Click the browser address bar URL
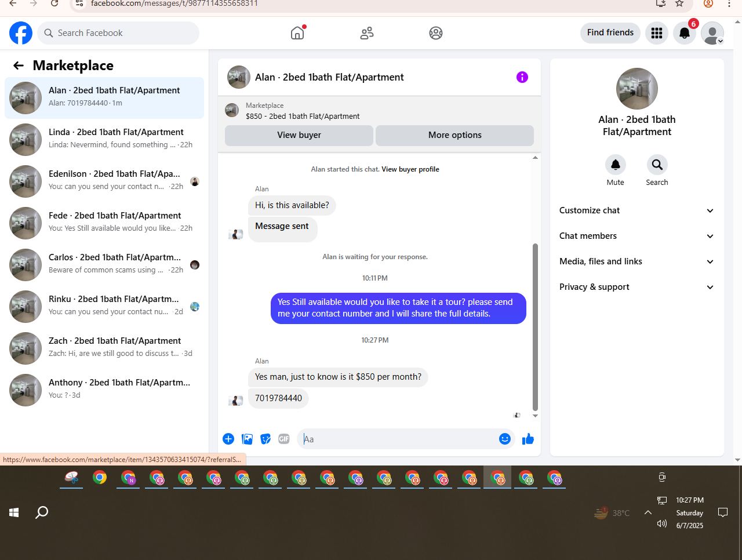 coord(174,3)
